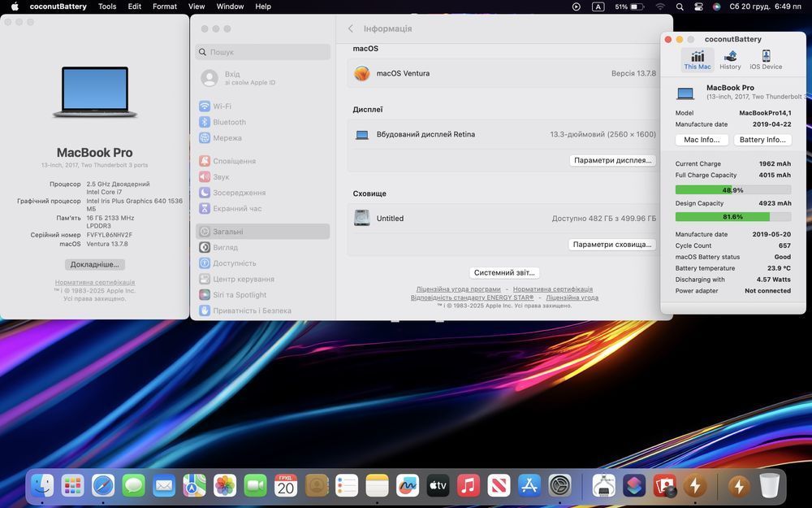This screenshot has height=508, width=812.
Task: Open Нормативна сертифікація link in About window
Action: 95,283
